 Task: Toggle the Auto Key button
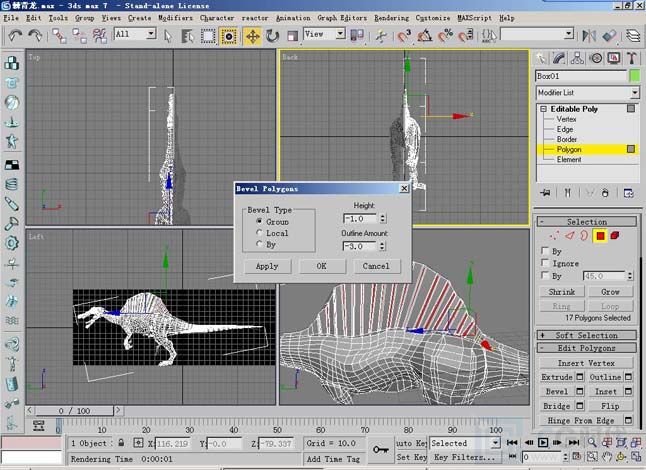point(411,443)
